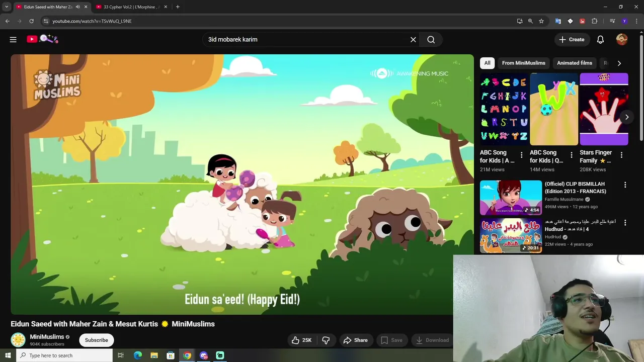Open options for 14M views ABC Song
644x362 pixels.
pyautogui.click(x=571, y=155)
